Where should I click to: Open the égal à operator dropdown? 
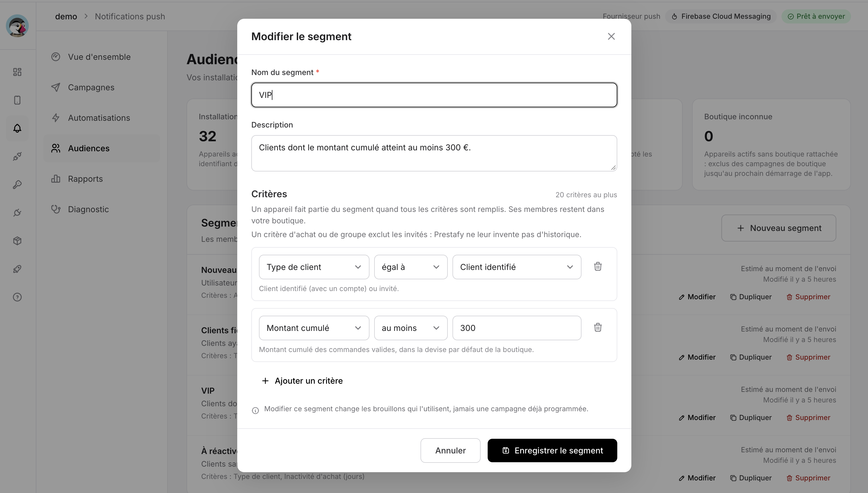tap(411, 267)
